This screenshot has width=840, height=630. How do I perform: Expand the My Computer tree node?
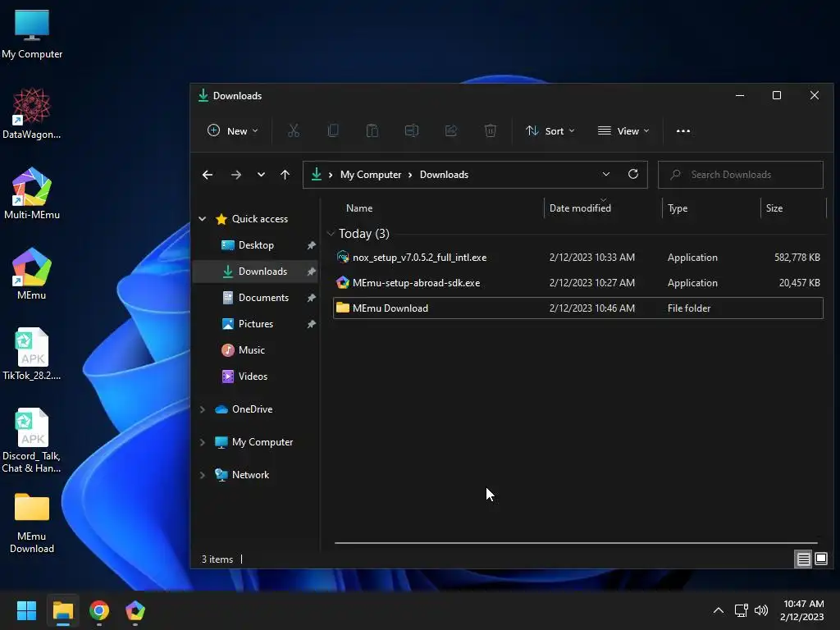coord(203,442)
